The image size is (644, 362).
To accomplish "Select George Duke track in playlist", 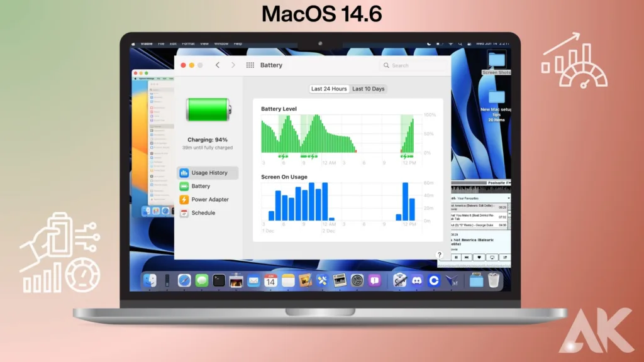I will (x=479, y=226).
